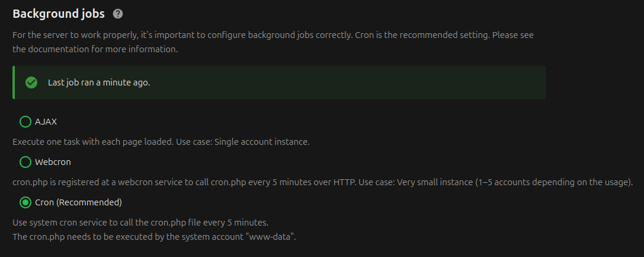
Task: Click the AJAX option label
Action: (46, 122)
